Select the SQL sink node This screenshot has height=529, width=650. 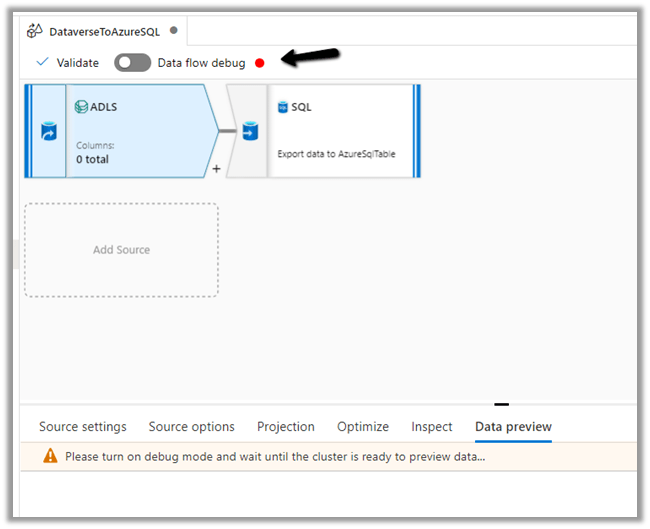[340, 131]
